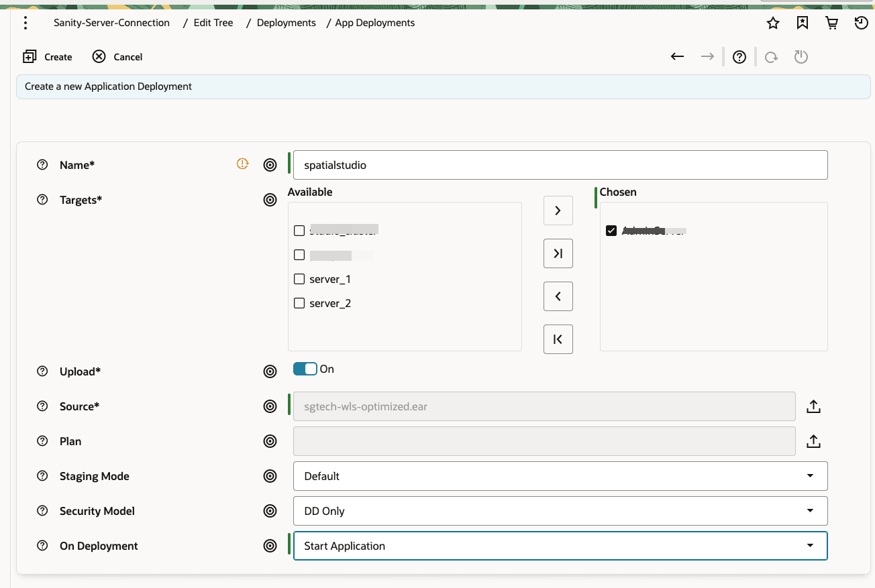
Task: Open the shopping cart icon
Action: (x=832, y=23)
